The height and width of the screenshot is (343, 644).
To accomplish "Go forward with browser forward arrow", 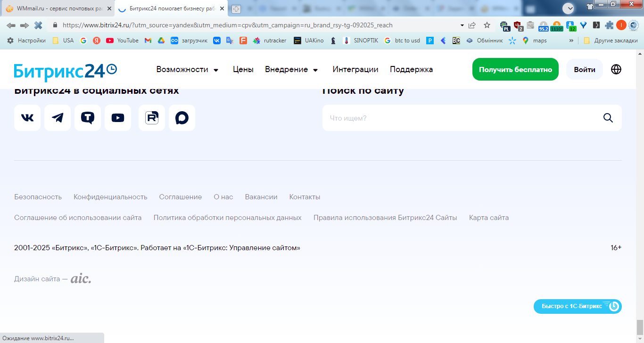I will pos(25,25).
